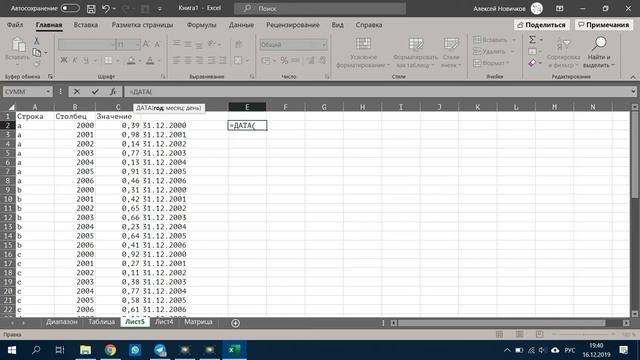Screen dimensions: 640x360
Task: Click the Поделиться button
Action: click(x=541, y=25)
